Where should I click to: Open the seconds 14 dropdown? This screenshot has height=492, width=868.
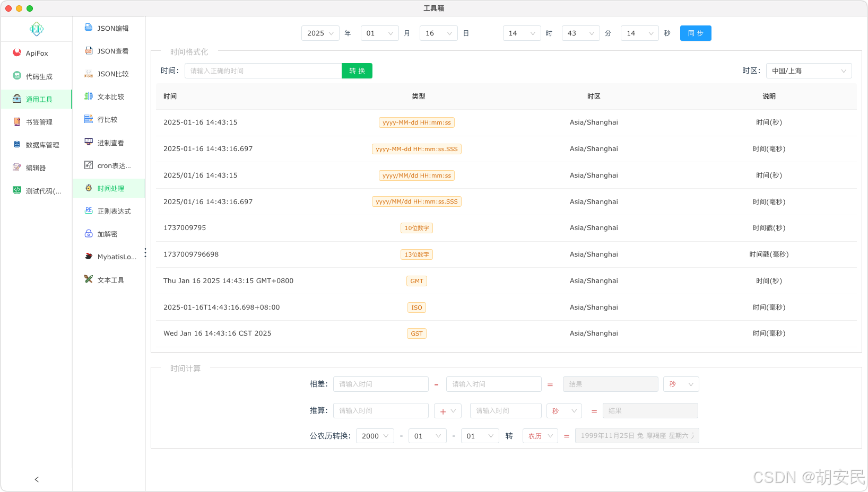[640, 33]
